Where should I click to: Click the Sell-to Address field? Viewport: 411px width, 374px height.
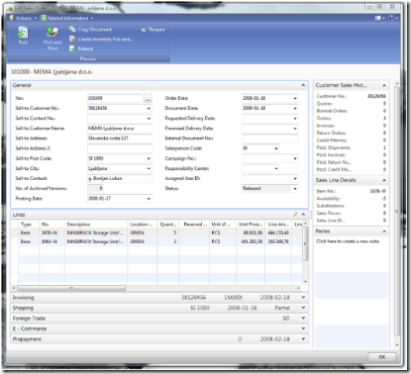(119, 138)
